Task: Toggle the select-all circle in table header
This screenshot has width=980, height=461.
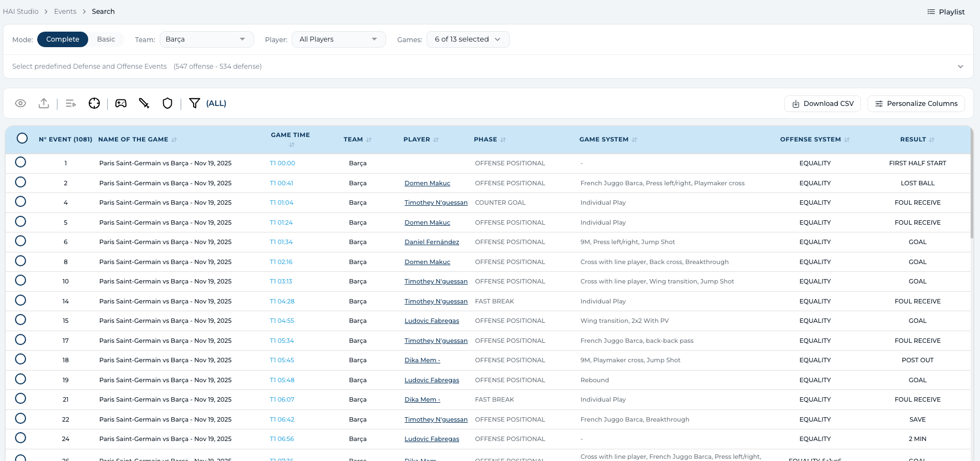Action: pyautogui.click(x=22, y=138)
